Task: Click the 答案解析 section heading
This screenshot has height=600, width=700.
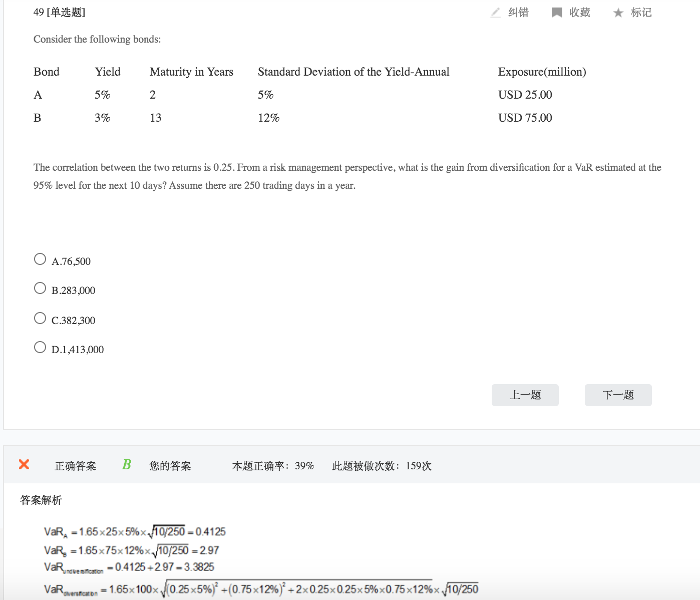Action: [41, 500]
